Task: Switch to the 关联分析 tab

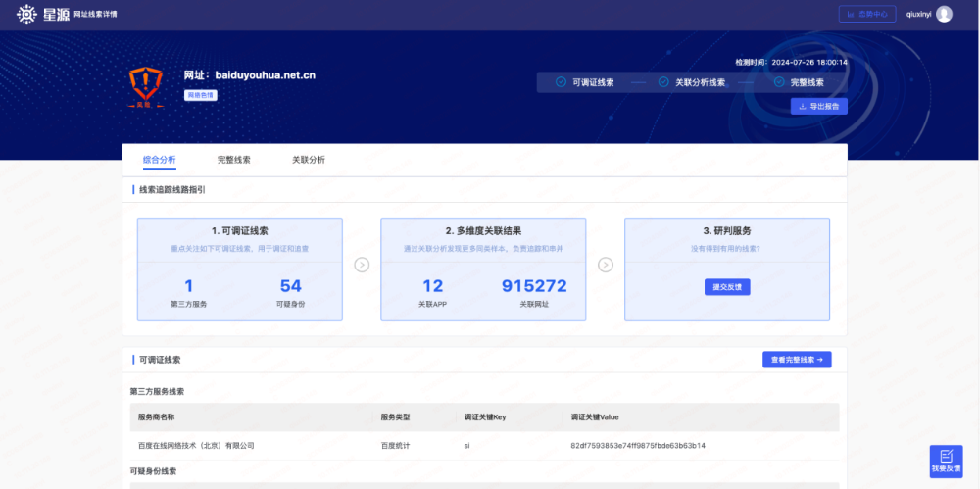Action: [x=308, y=160]
